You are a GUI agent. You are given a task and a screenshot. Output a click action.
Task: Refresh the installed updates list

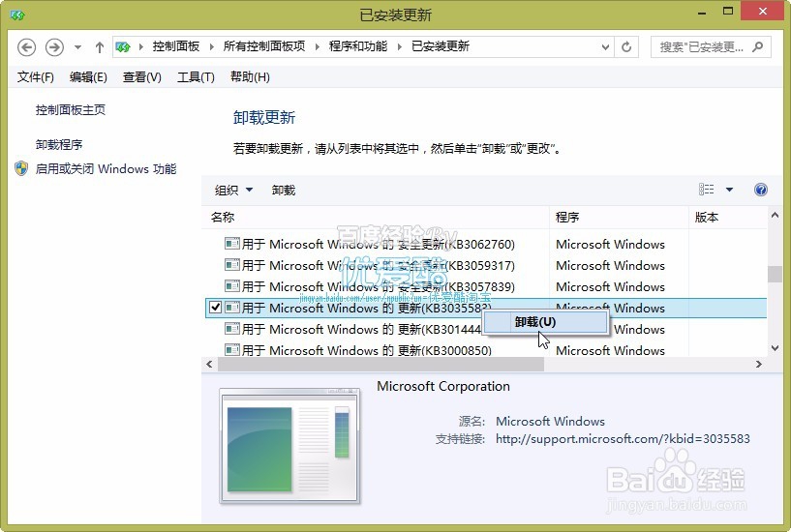click(626, 46)
